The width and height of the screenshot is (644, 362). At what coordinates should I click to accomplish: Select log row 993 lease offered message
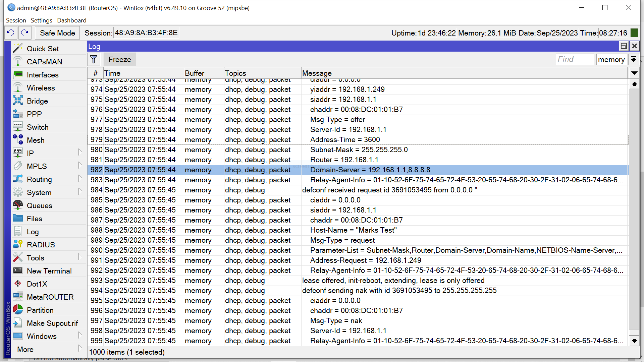(x=358, y=281)
